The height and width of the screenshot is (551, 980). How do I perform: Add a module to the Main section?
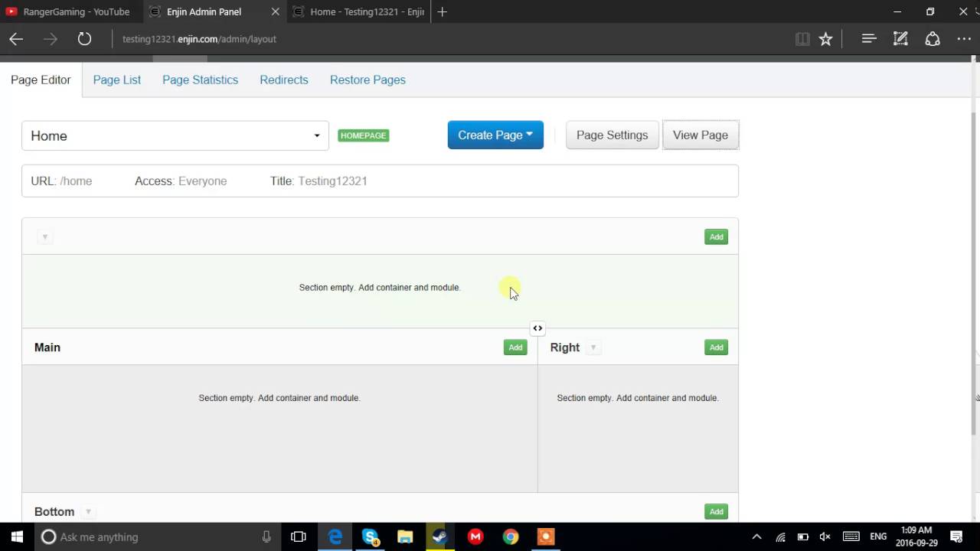click(x=515, y=347)
